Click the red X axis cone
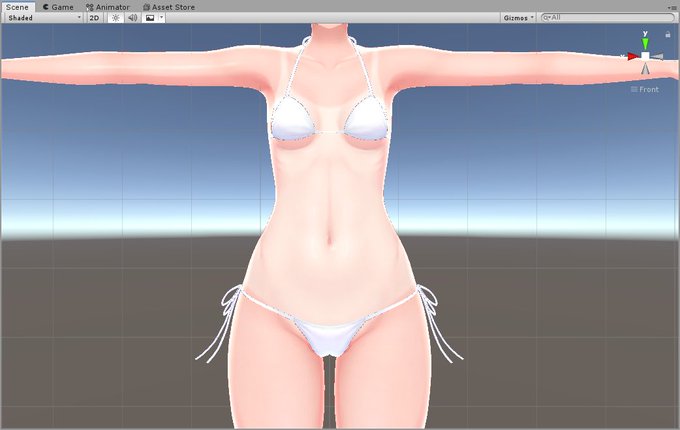 (633, 56)
